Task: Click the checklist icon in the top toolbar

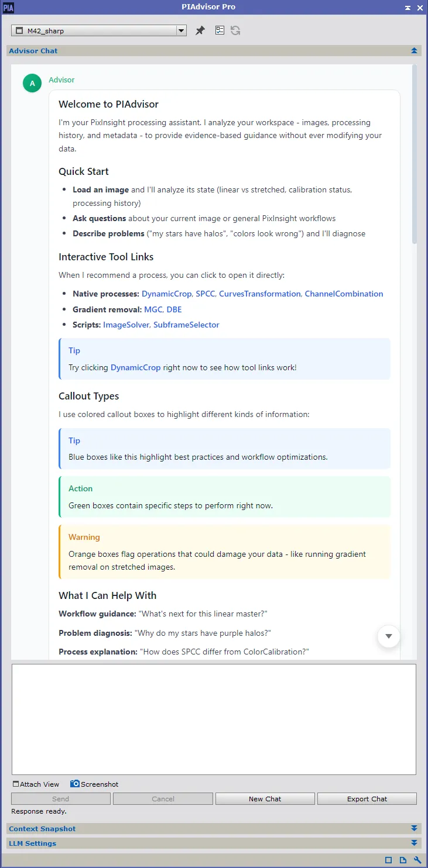Action: (x=220, y=30)
